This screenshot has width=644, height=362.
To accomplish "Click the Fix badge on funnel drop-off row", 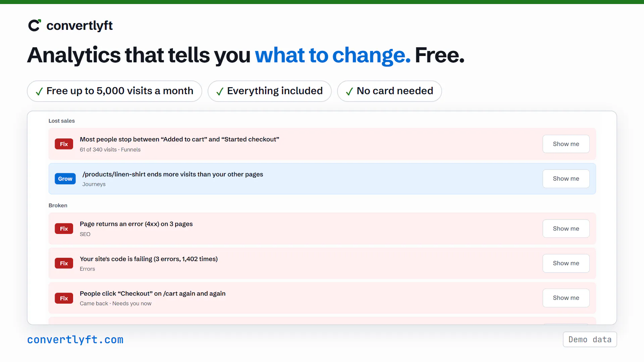I will 64,144.
